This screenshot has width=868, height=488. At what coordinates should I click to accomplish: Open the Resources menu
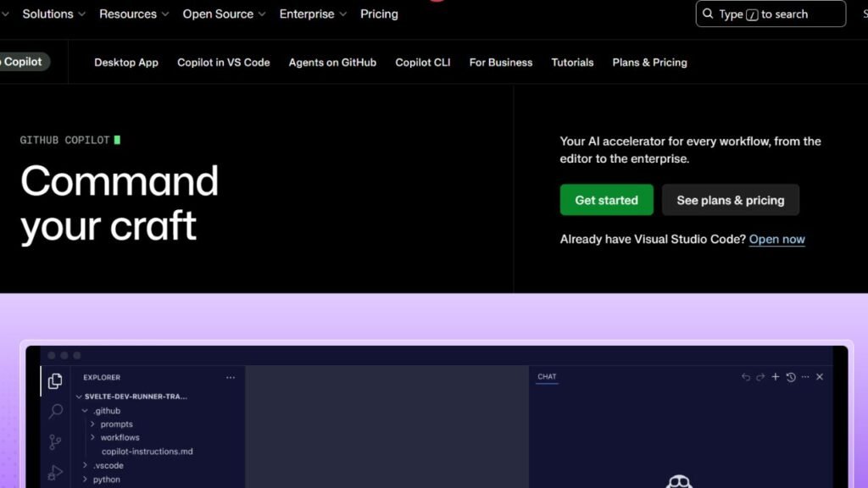134,14
